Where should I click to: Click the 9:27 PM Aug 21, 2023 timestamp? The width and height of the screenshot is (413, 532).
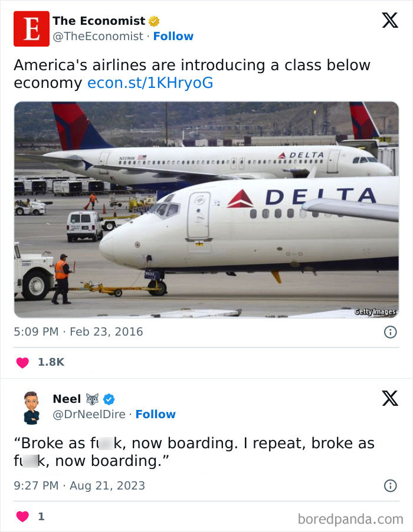click(79, 486)
